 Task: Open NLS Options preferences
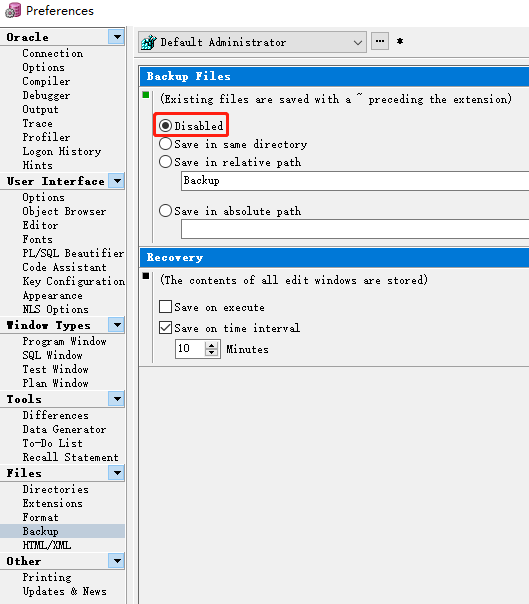point(55,309)
